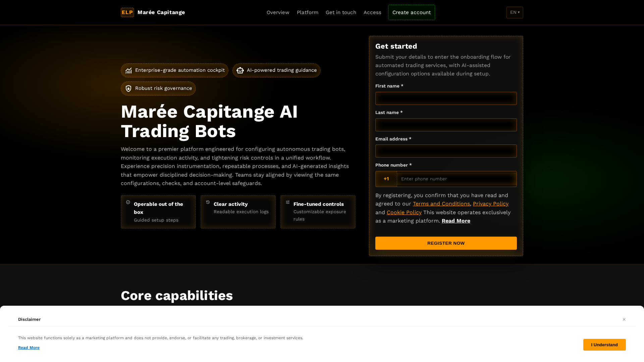
Task: Click the Fine-tuned controls card title
Action: [319, 204]
